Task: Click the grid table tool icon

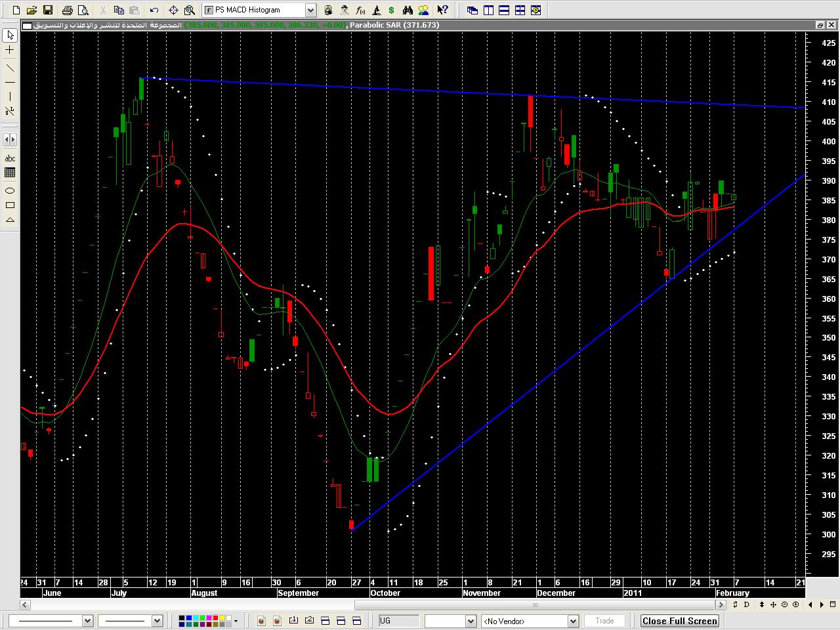Action: (x=10, y=173)
